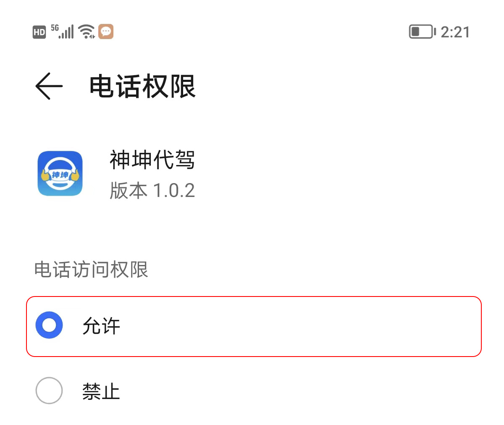This screenshot has width=504, height=425.
Task: Tap the cellular signal bars icon
Action: (67, 32)
